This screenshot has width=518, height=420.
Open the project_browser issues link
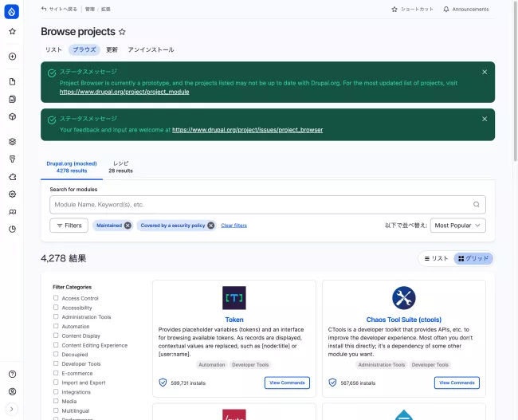point(247,130)
